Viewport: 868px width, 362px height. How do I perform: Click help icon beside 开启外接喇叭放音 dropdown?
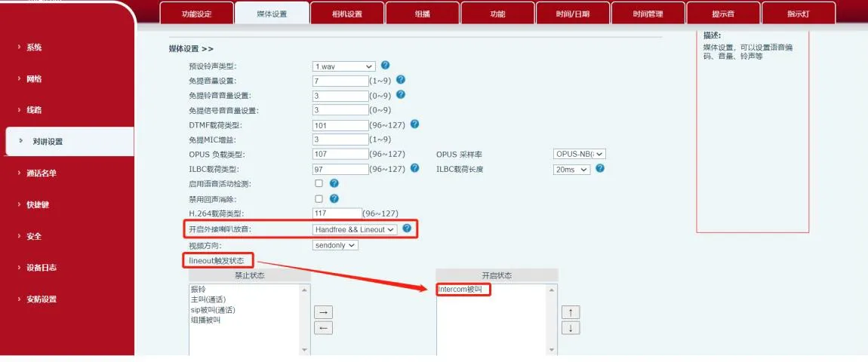[x=407, y=229]
